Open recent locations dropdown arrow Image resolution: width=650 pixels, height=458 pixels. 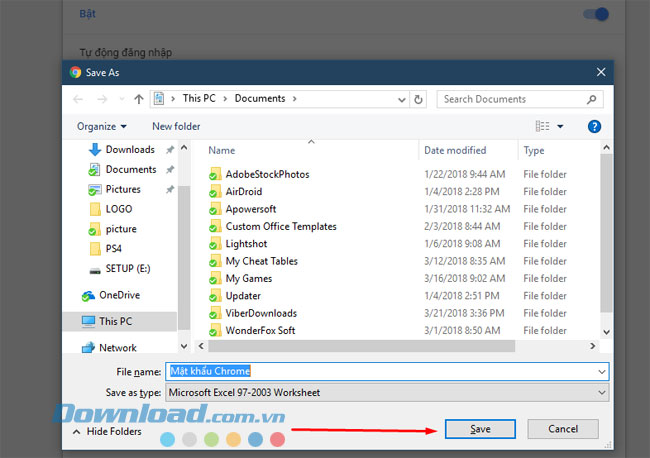coord(121,99)
